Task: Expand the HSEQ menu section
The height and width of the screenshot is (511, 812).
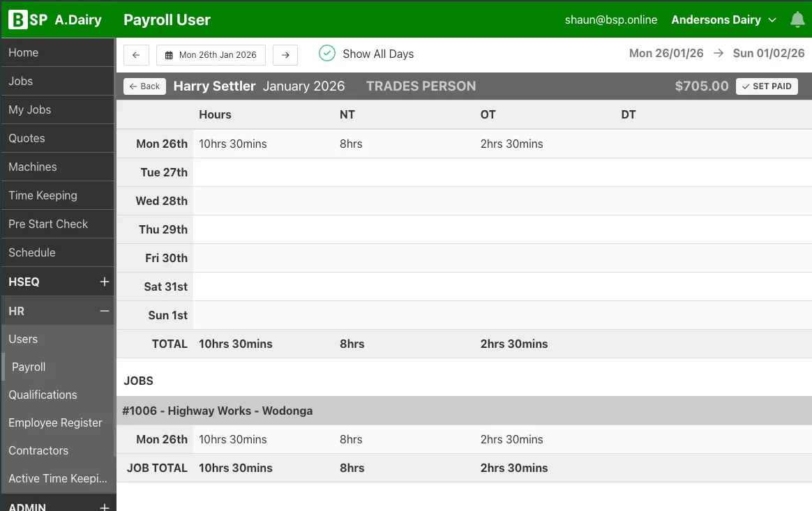Action: pyautogui.click(x=104, y=282)
